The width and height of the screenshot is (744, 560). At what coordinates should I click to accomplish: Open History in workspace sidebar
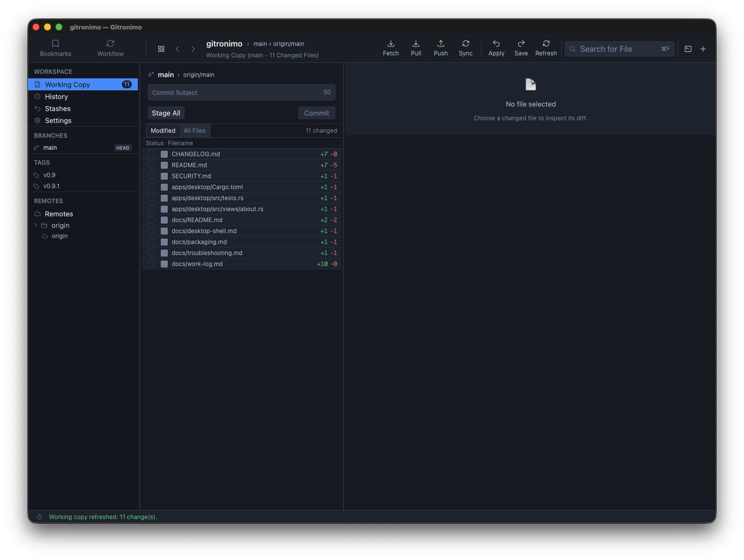click(x=83, y=96)
